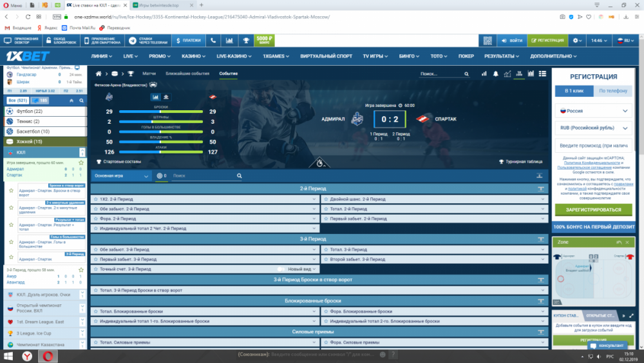Star the 1X2. 2-й Период market

[x=95, y=199]
